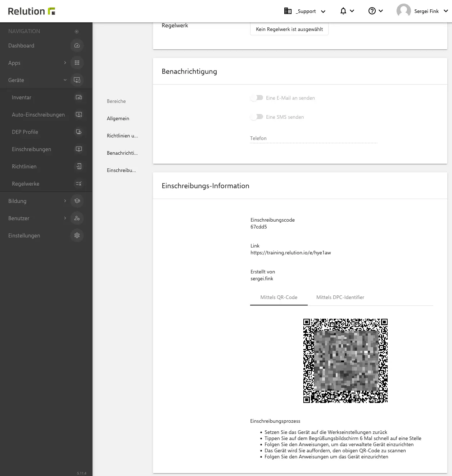Click the DEP Profile download icon
The height and width of the screenshot is (476, 452).
point(78,132)
